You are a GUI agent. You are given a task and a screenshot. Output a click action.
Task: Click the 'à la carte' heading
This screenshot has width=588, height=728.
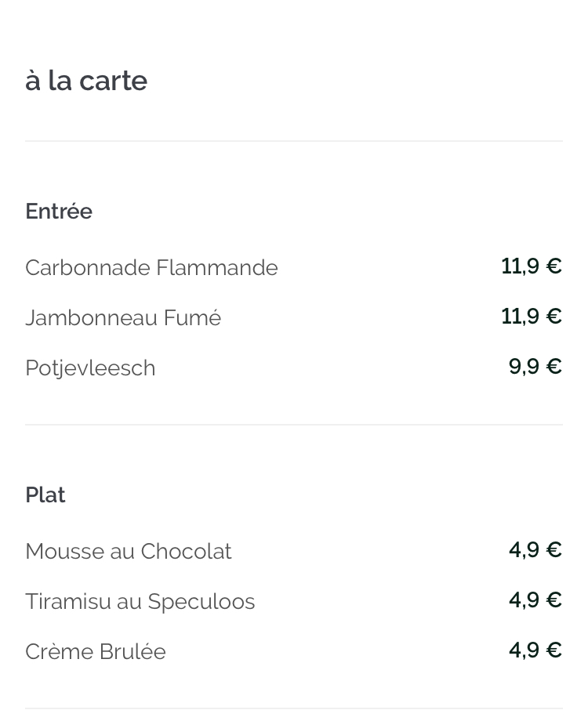click(x=86, y=81)
